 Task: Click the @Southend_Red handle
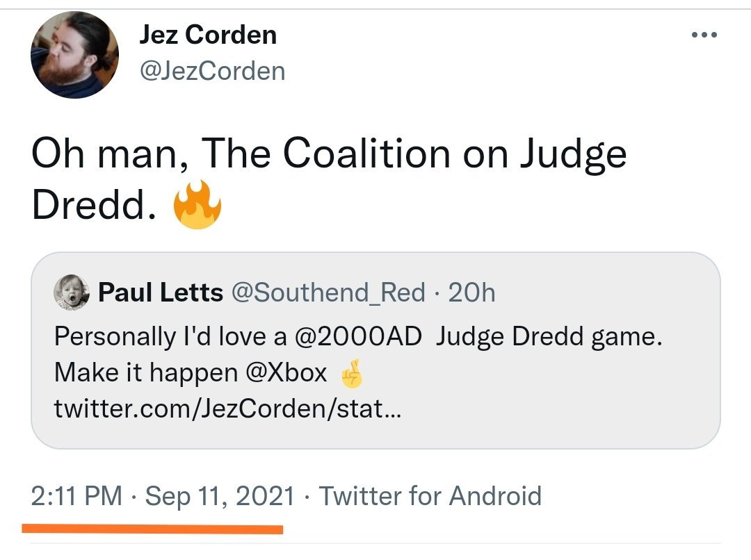[x=328, y=293]
